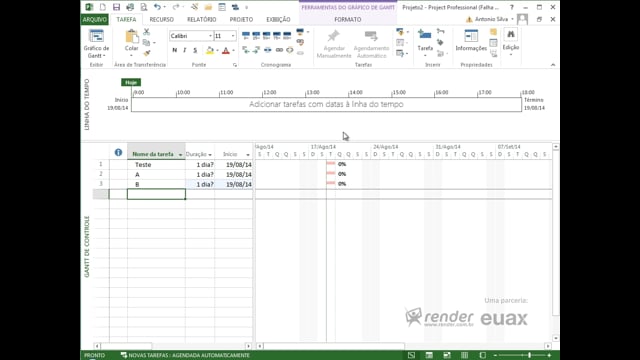
Task: Click the Agendamento Automático icon
Action: coord(371,36)
